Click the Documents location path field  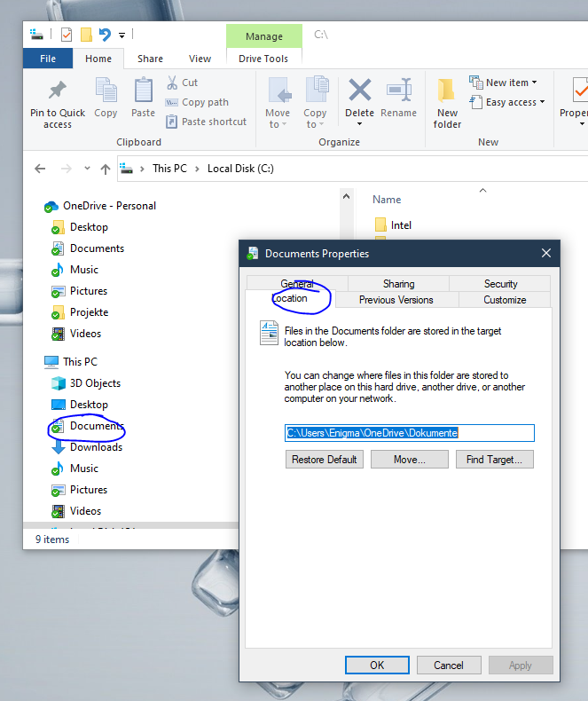point(409,433)
